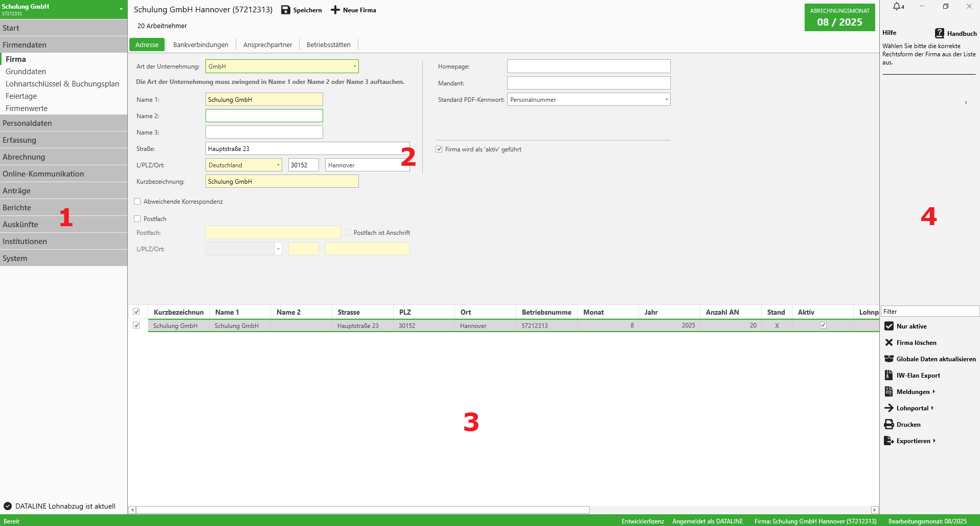Enable Abweichende Korrespondenz checkbox
Image resolution: width=980 pixels, height=526 pixels.
138,202
